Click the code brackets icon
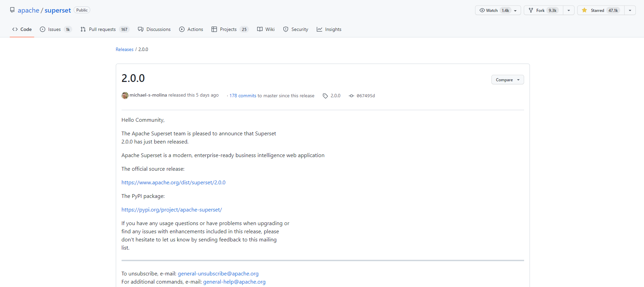Viewport: 644px width, 287px height. (x=15, y=29)
